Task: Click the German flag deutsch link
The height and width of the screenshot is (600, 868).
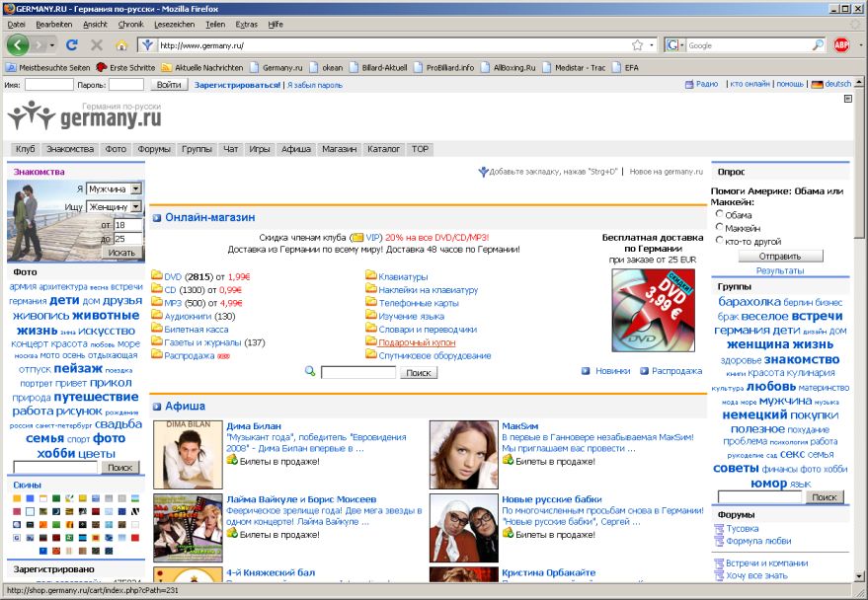Action: [x=830, y=84]
